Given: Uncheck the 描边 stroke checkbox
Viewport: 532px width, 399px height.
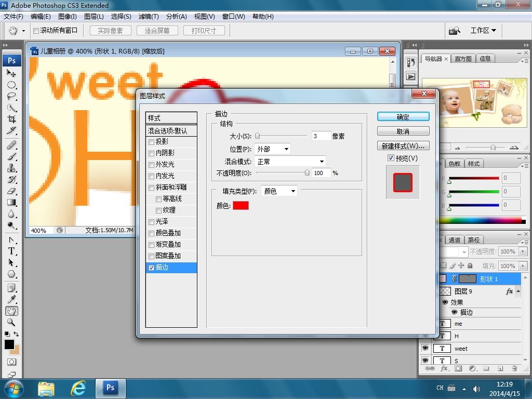Looking at the screenshot, I should [x=151, y=268].
